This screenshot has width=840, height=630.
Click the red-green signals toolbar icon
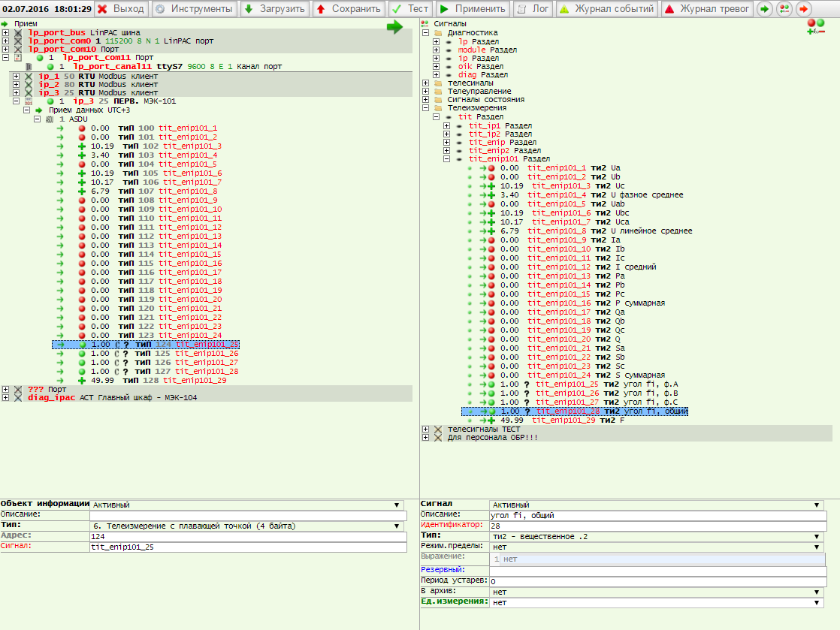(784, 9)
